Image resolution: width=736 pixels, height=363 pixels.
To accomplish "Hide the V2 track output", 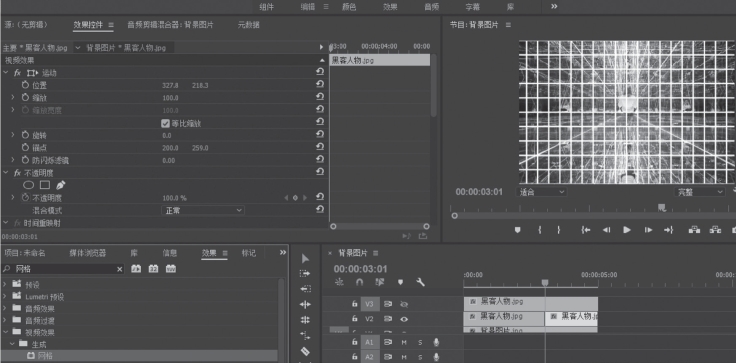I will click(x=404, y=319).
